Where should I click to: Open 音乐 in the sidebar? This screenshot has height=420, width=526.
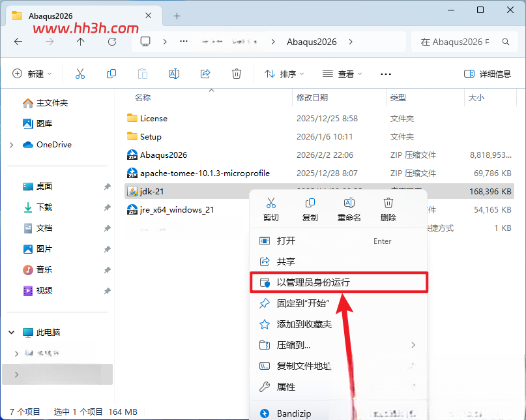pos(38,270)
